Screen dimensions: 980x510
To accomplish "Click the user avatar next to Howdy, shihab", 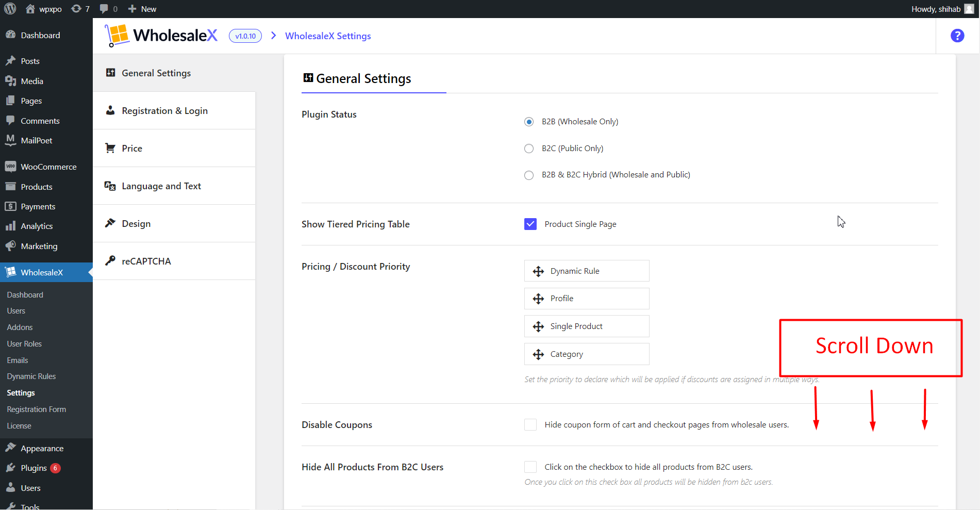I will 969,9.
